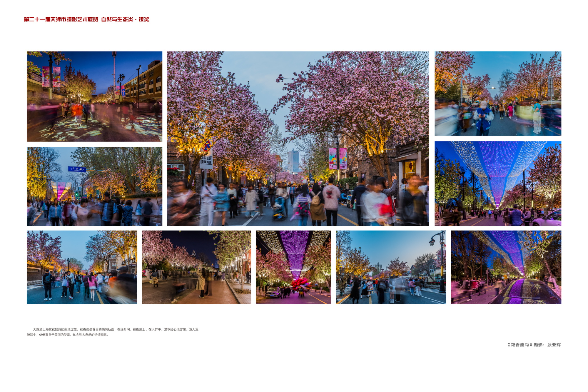Screen dimensions: 588x392
Task: Click the blue street name sign 云南路
Action: (x=77, y=169)
